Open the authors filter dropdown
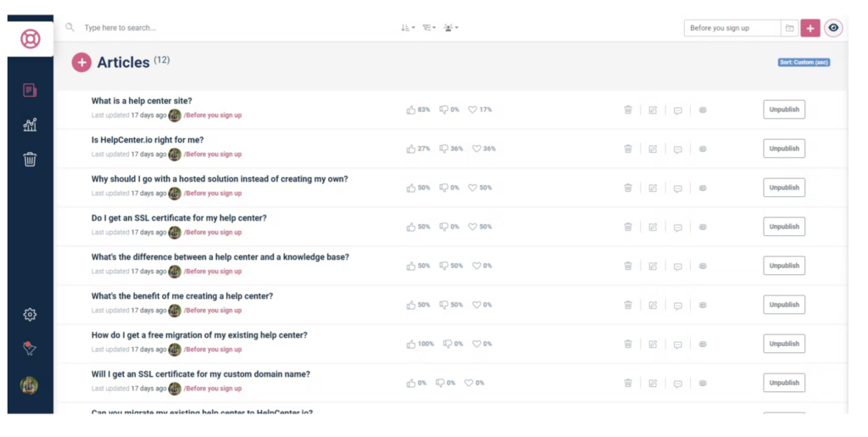This screenshot has height=437, width=868. tap(451, 28)
